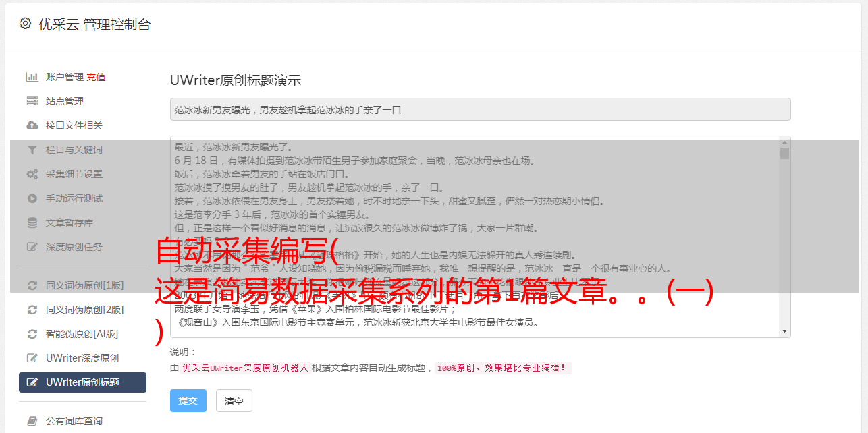
Task: Click the filter icon for 栏目与关键词
Action: pos(32,150)
